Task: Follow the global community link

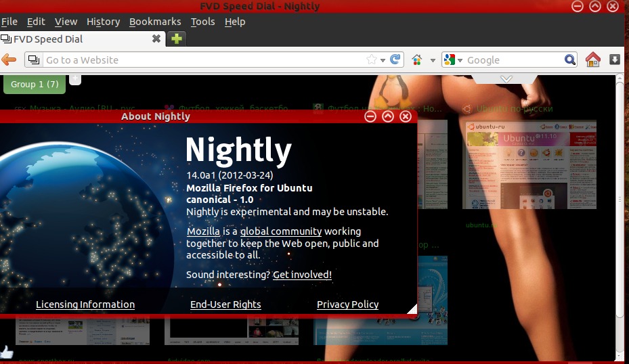Action: (x=281, y=231)
